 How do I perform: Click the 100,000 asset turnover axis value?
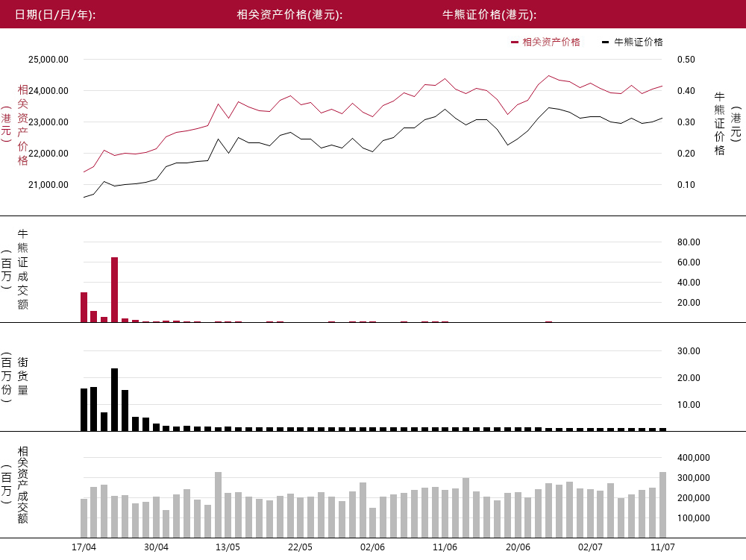coord(693,518)
